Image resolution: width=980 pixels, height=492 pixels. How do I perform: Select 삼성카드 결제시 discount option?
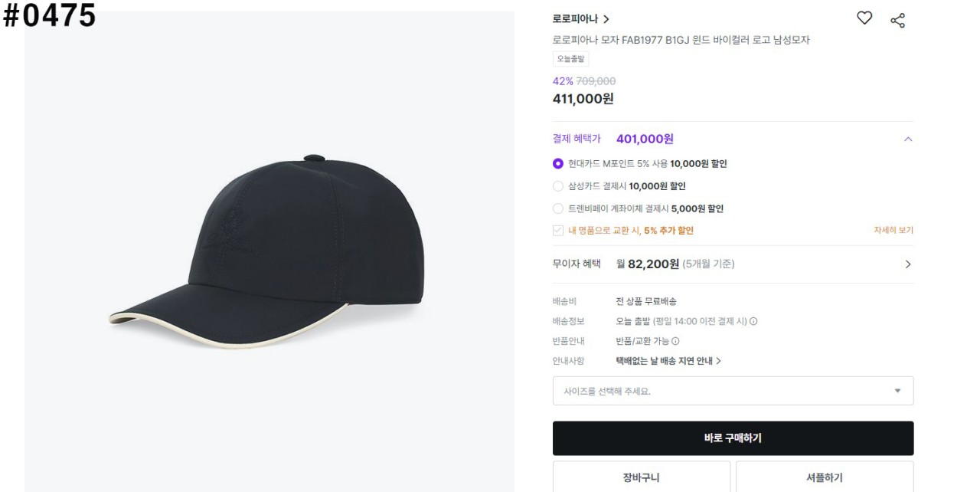pyautogui.click(x=558, y=186)
